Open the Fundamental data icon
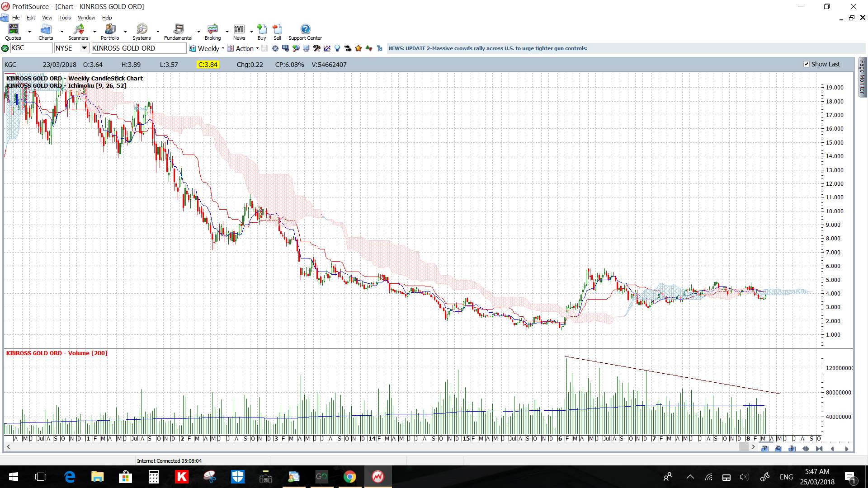The height and width of the screenshot is (488, 868). coord(178,29)
